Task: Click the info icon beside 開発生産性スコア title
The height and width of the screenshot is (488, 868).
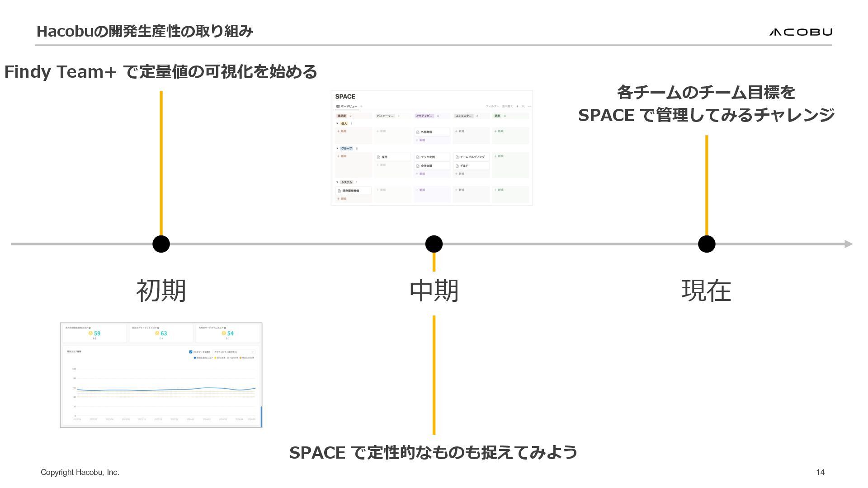Action: tap(90, 328)
